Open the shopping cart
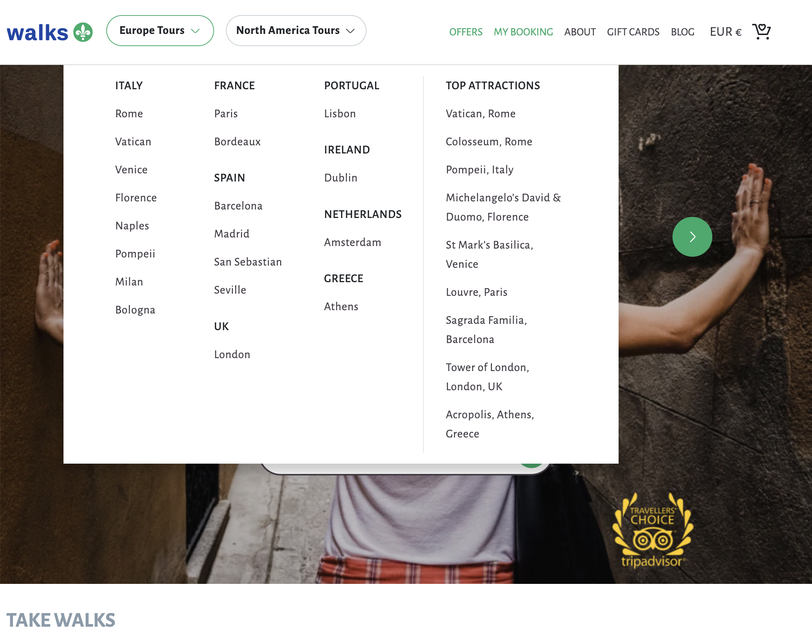 [761, 32]
